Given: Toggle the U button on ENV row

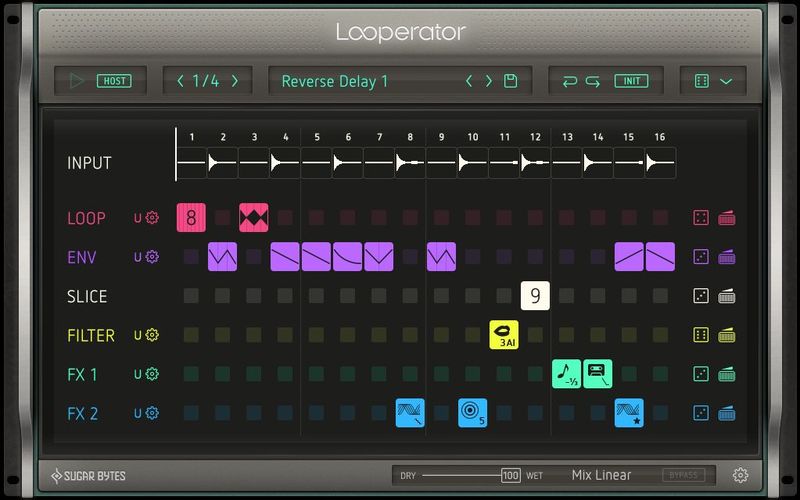Looking at the screenshot, I should [137, 257].
